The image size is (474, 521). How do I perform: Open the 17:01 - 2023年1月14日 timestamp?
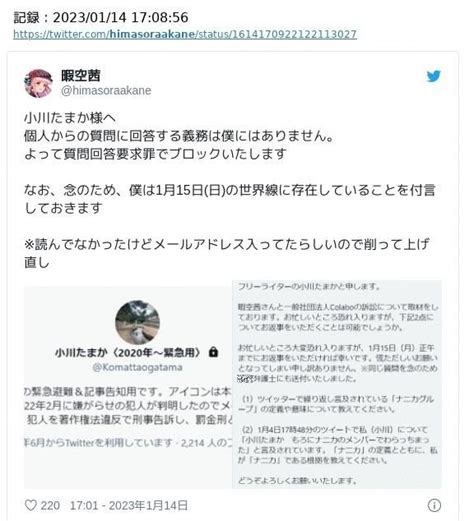[129, 505]
